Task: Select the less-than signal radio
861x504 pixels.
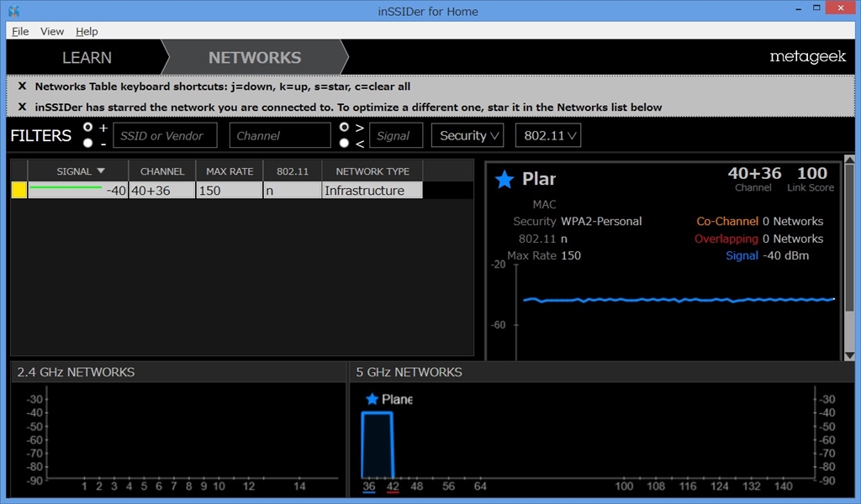Action: [344, 143]
